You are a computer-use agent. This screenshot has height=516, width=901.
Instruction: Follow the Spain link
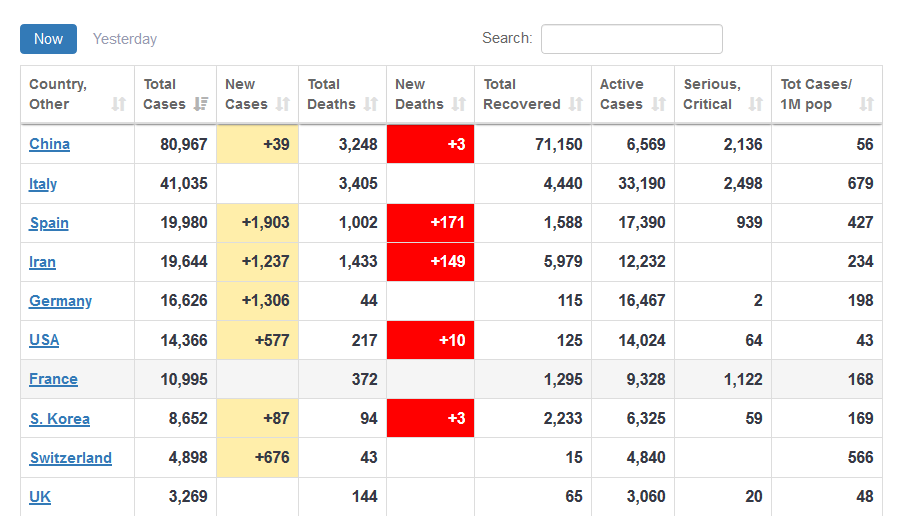coord(49,223)
